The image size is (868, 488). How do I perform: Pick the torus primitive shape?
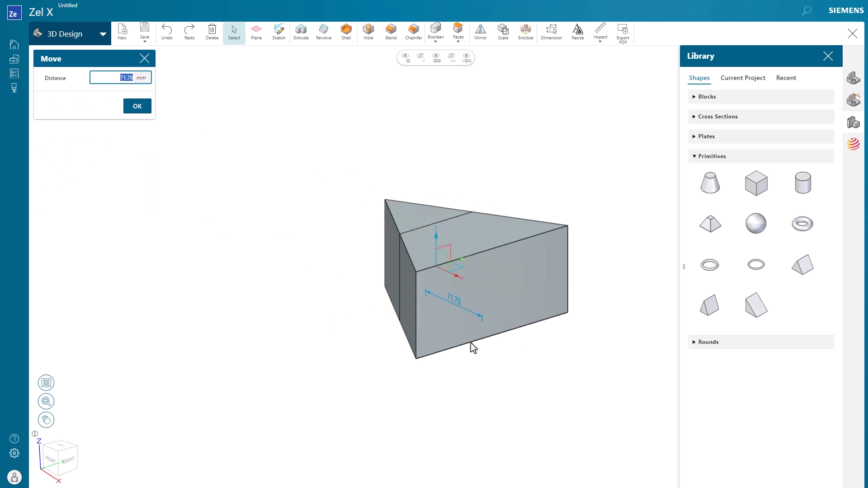802,223
